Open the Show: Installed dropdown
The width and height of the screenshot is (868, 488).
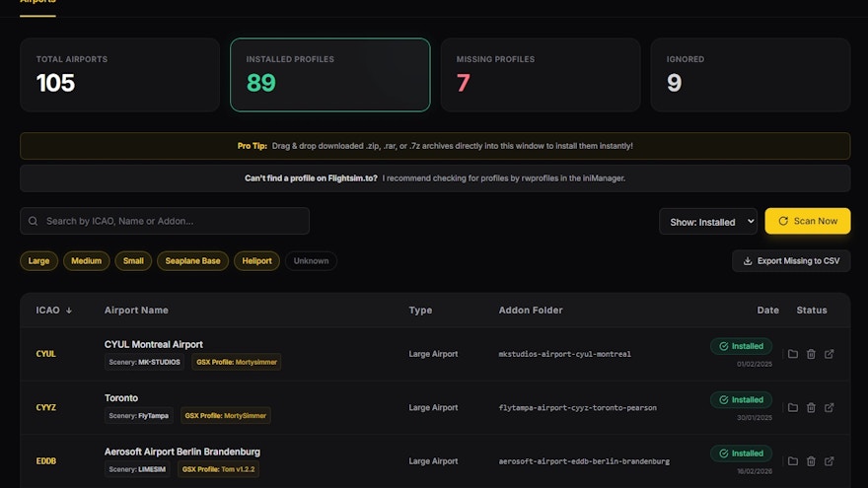click(x=707, y=222)
